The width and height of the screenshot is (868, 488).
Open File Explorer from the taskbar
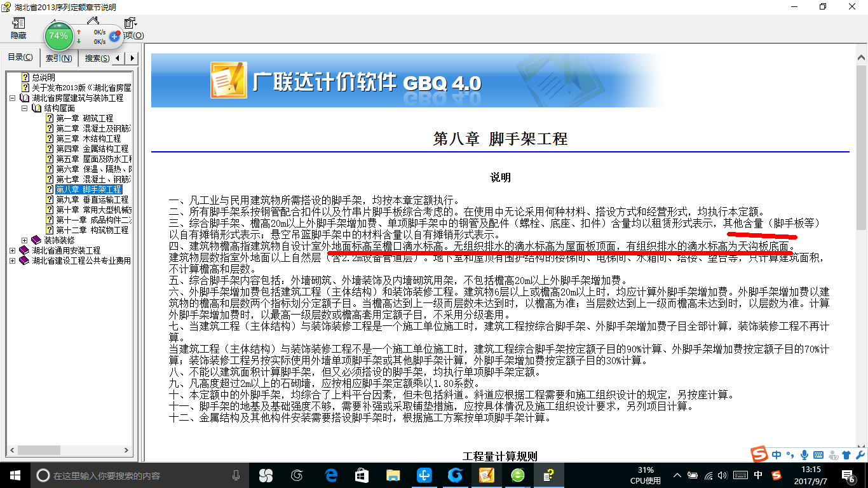393,475
